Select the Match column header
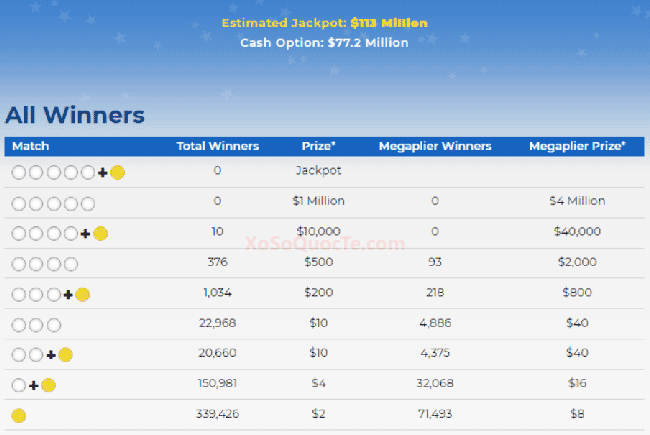This screenshot has height=435, width=650. point(30,146)
